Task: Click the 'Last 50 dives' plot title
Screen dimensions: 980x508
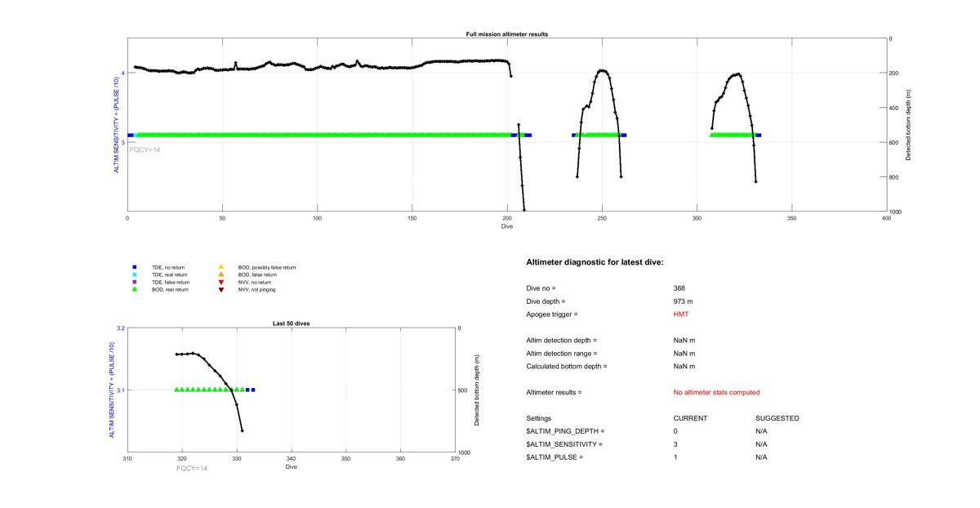Action: coord(291,323)
